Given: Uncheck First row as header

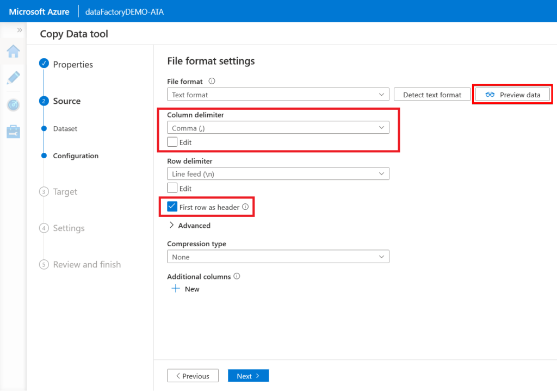Looking at the screenshot, I should [172, 207].
